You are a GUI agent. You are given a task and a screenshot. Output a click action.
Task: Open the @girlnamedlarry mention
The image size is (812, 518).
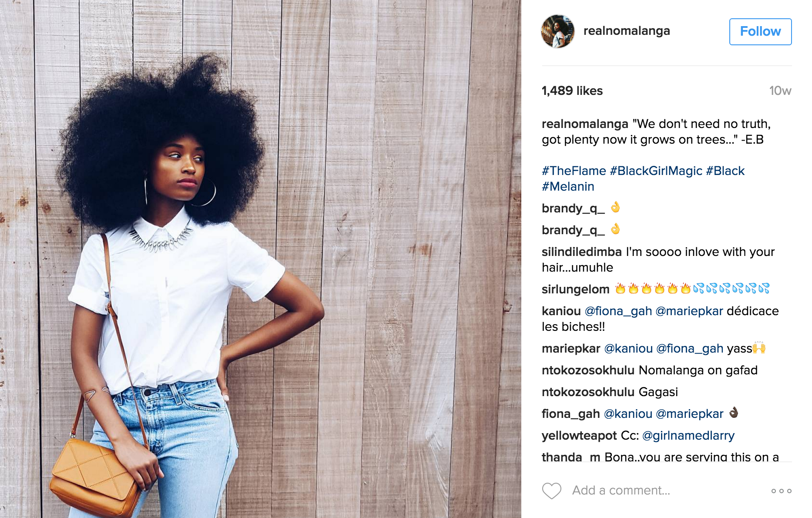tap(688, 435)
